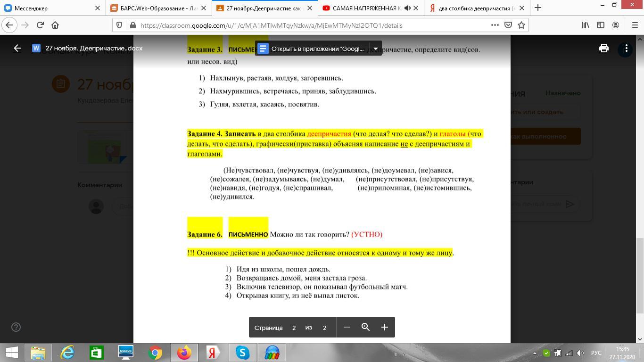Open Yandex browser from taskbar
This screenshot has height=362, width=644.
[x=214, y=353]
